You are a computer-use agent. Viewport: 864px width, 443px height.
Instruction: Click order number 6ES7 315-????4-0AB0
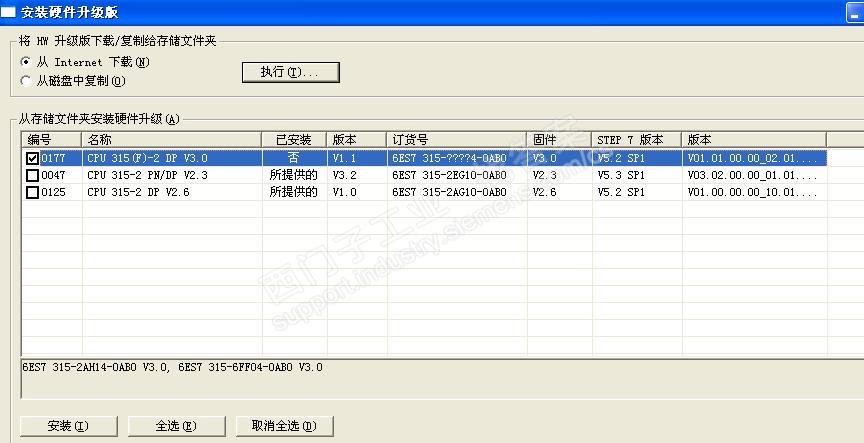(x=449, y=158)
